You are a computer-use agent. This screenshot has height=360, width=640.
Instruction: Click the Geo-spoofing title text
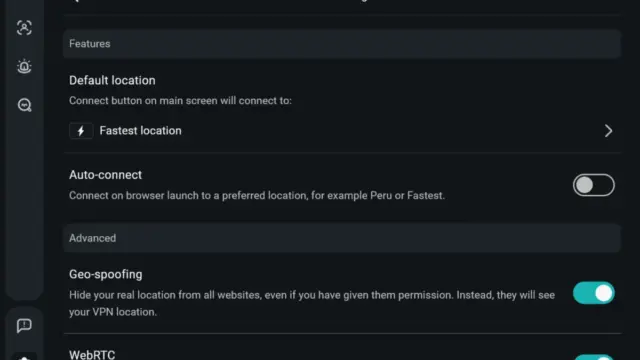click(106, 274)
